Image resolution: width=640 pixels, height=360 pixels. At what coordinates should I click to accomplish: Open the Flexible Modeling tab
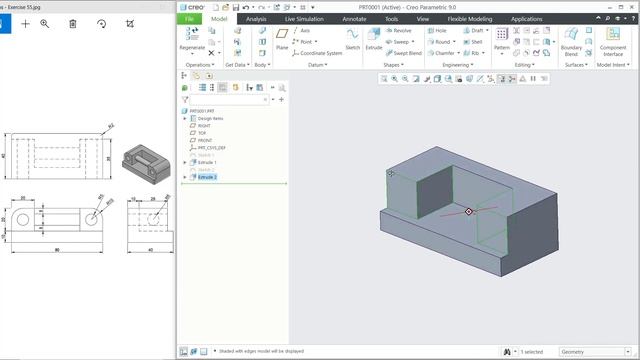[x=470, y=19]
